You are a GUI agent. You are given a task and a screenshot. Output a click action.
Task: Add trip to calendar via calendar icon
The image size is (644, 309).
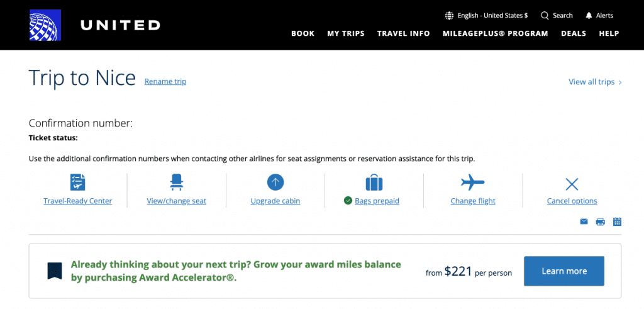click(x=617, y=222)
